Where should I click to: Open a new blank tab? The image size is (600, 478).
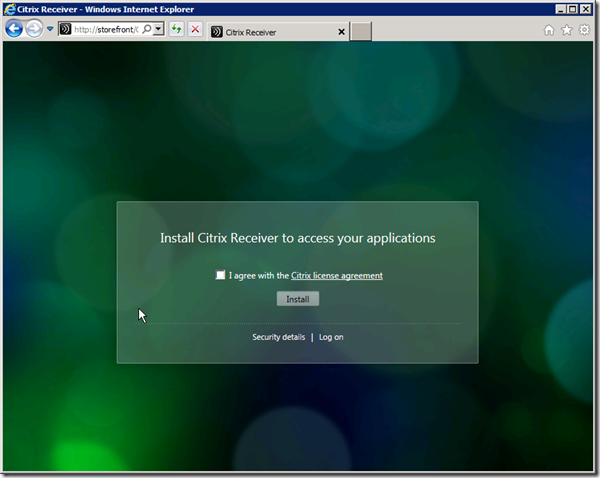point(361,31)
